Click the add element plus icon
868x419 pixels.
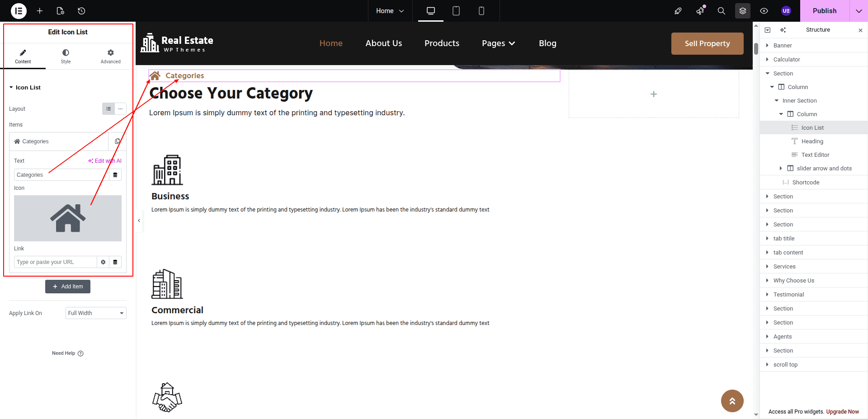[x=40, y=11]
